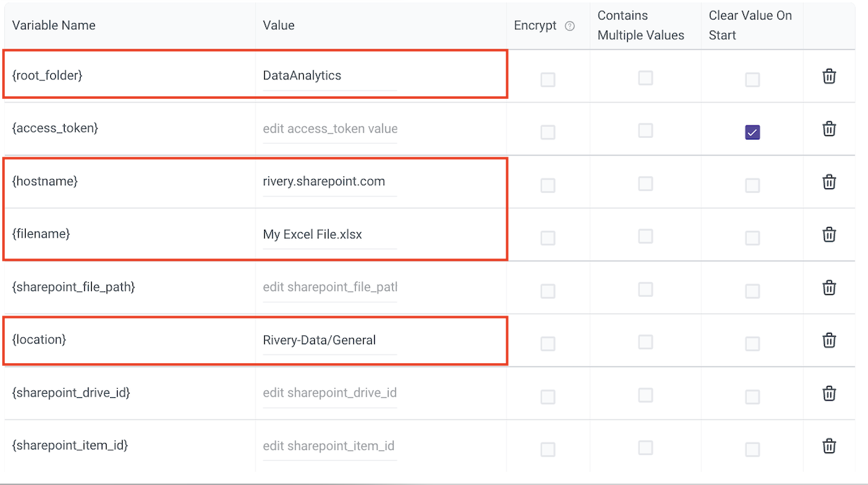Check Clear Value On Start for {location}
This screenshot has height=485, width=868.
click(752, 344)
